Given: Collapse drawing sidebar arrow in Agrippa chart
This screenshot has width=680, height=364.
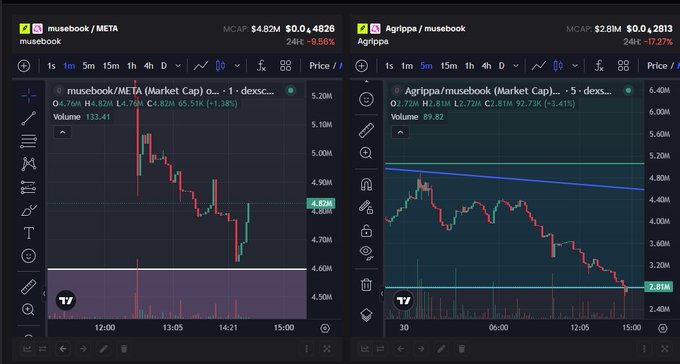Looking at the screenshot, I should click(382, 294).
